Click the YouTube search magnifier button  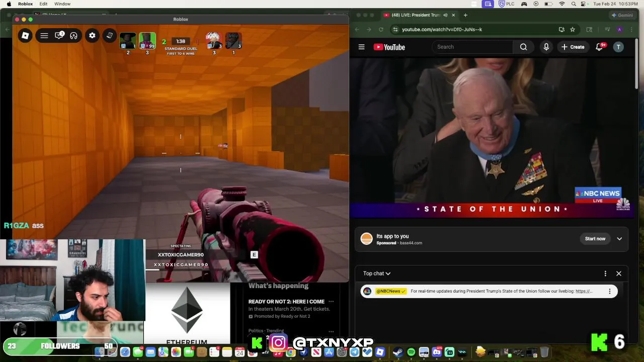[524, 47]
